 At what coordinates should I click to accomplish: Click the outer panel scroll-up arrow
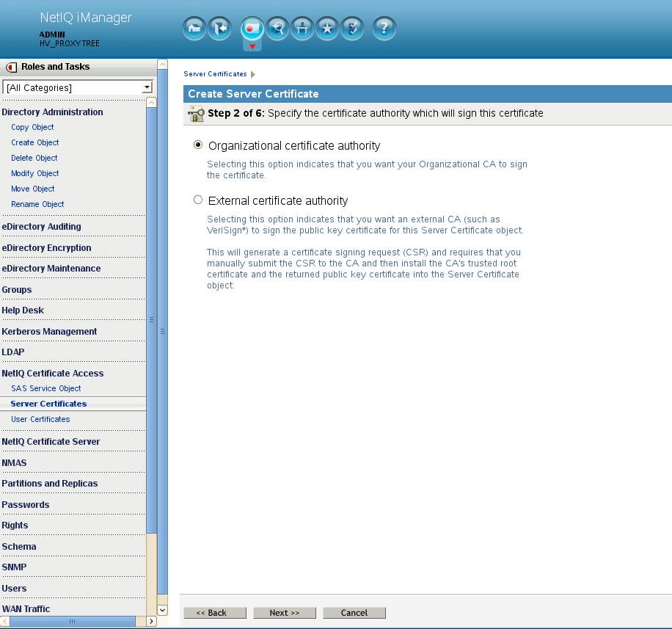162,65
